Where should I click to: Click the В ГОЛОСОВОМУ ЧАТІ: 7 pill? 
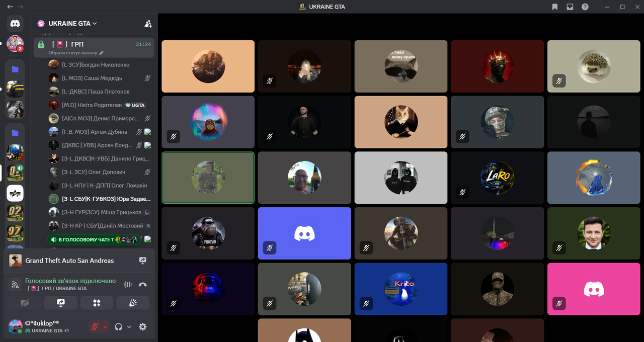[x=94, y=239]
